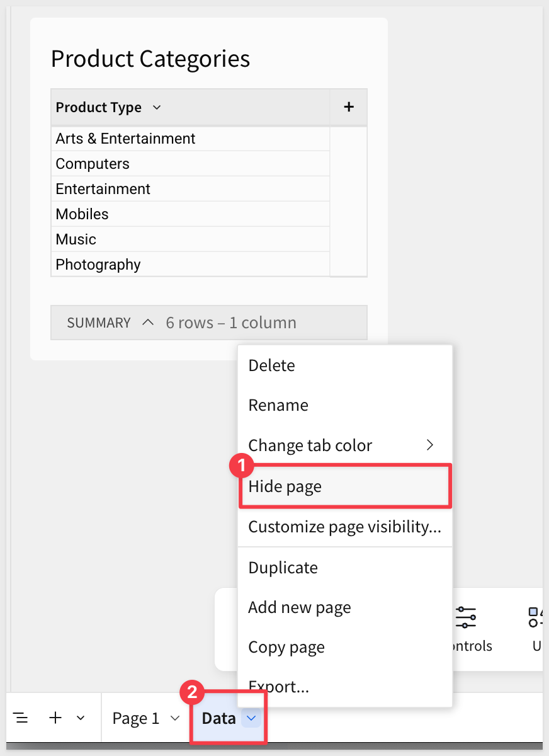The height and width of the screenshot is (756, 549).
Task: Switch to the Page 1 tab
Action: (136, 718)
